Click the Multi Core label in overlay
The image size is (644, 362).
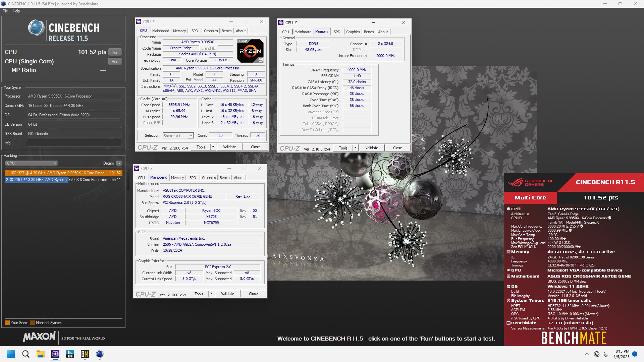(530, 198)
